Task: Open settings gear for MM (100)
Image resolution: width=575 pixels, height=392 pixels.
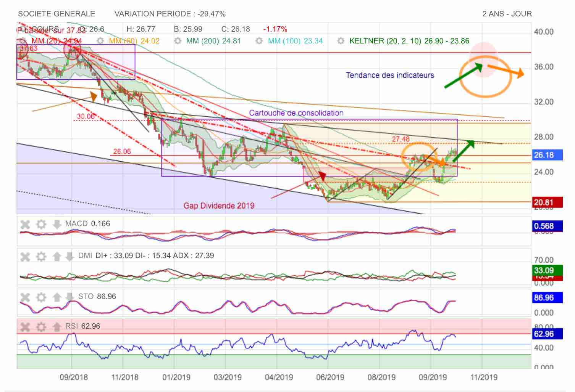Action: coord(259,41)
